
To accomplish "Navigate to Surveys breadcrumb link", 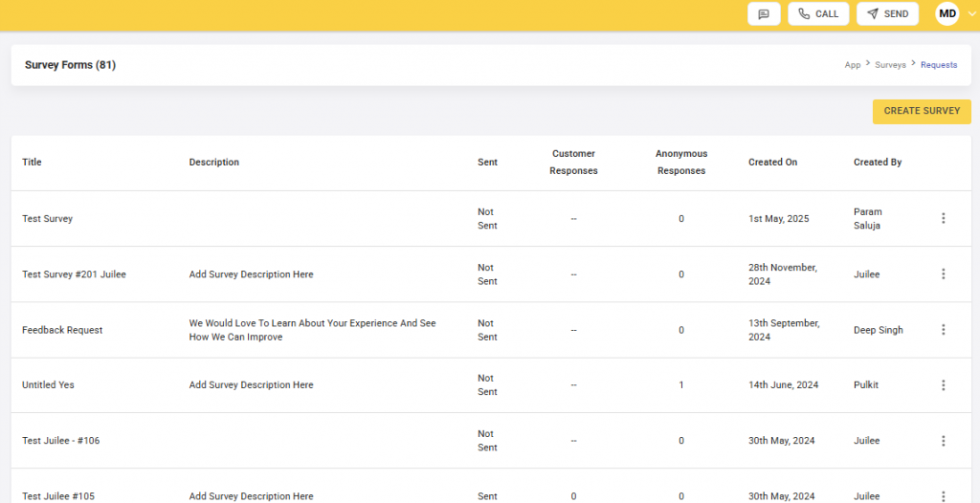I will [890, 65].
